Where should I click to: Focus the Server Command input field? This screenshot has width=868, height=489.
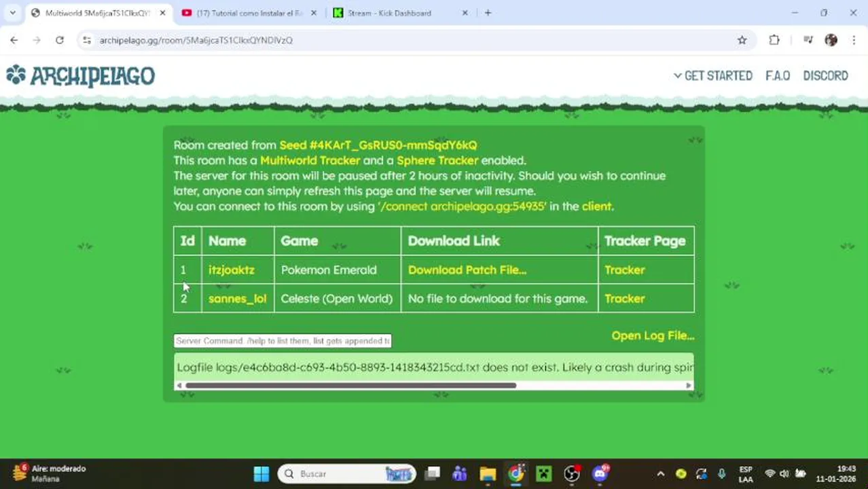pyautogui.click(x=283, y=340)
